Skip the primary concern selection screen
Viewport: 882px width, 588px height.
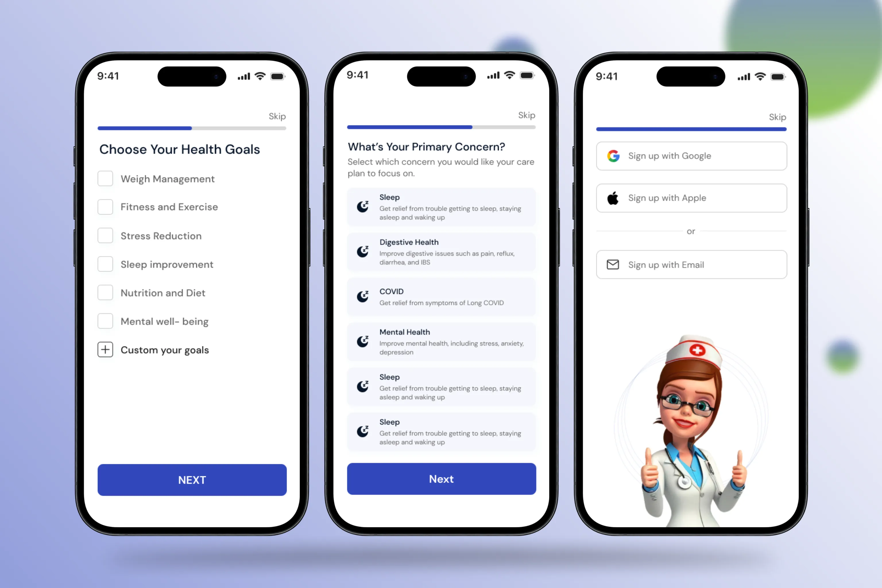527,115
